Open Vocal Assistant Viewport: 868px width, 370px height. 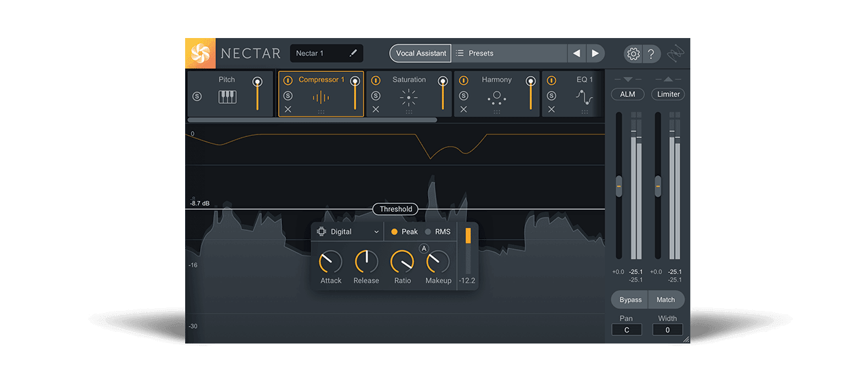coord(420,53)
